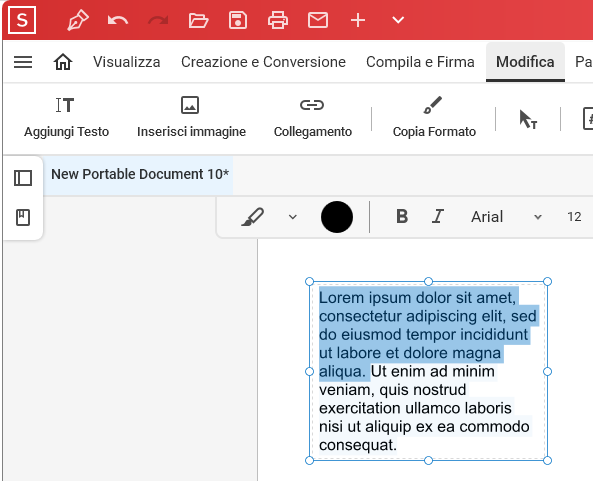Click the plus icon in title bar
The width and height of the screenshot is (593, 481).
358,20
